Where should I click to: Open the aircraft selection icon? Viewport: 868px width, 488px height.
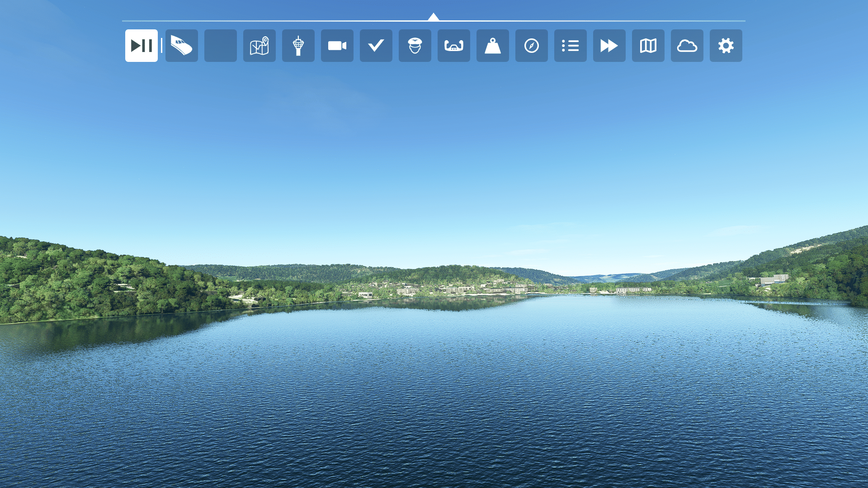coord(181,46)
